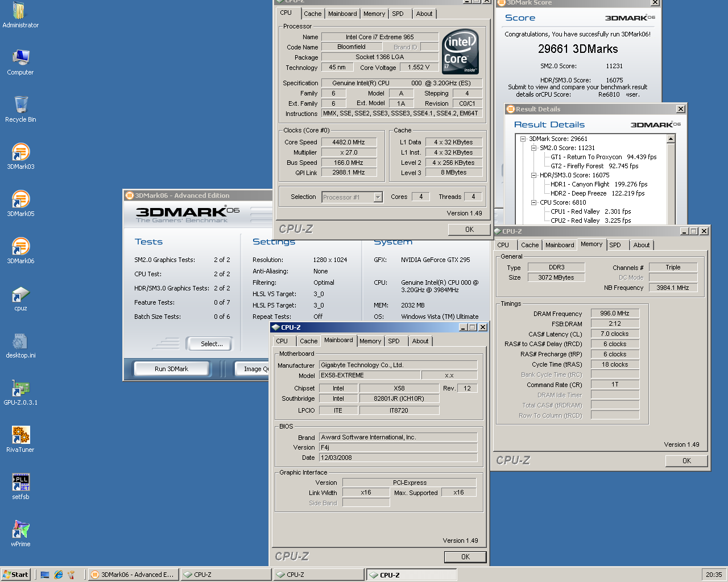Open SPD tab in Memory CPU-Z window
728x582 pixels.
[615, 245]
